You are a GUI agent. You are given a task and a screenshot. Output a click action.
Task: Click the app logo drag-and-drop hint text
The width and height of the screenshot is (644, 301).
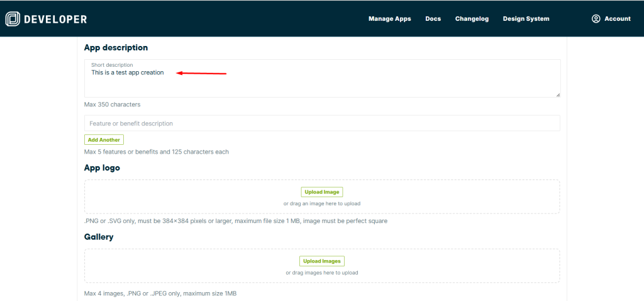point(322,203)
